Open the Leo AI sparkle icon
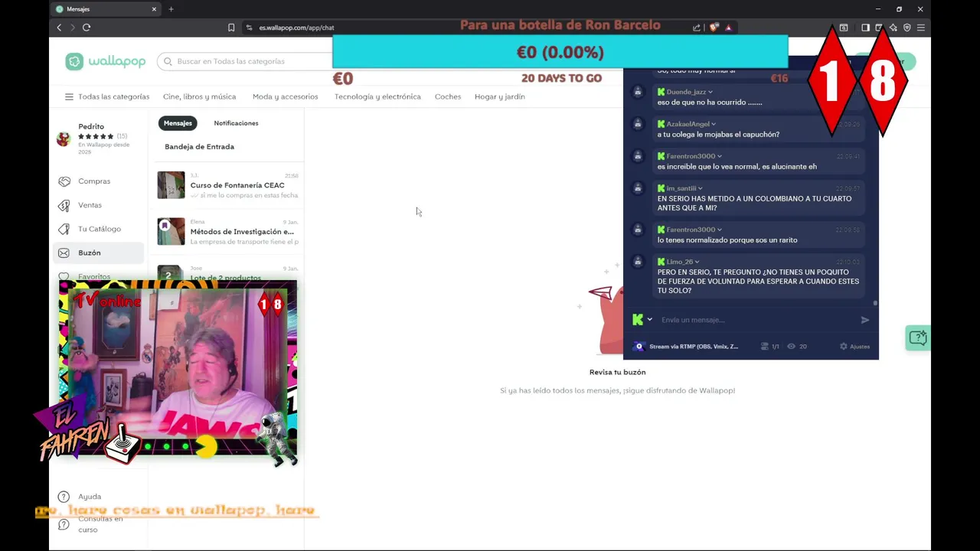 pos(893,28)
